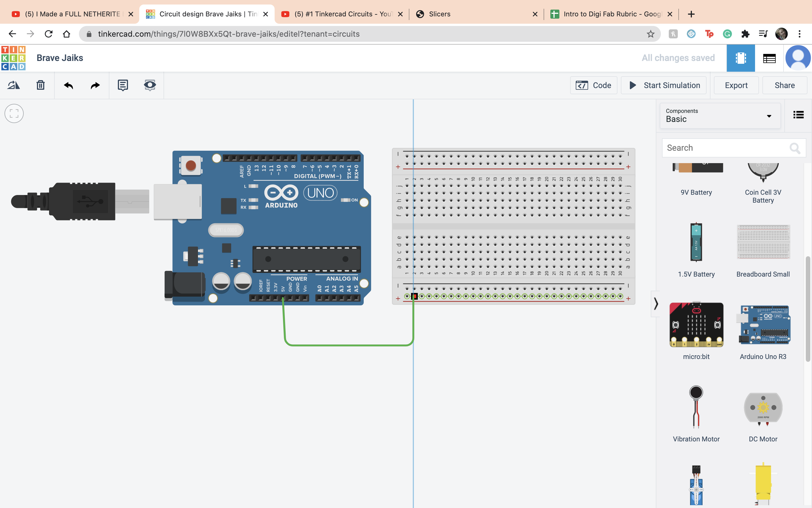Switch to Intro to Digi Fab Rubric tab
This screenshot has width=812, height=508.
coord(611,14)
